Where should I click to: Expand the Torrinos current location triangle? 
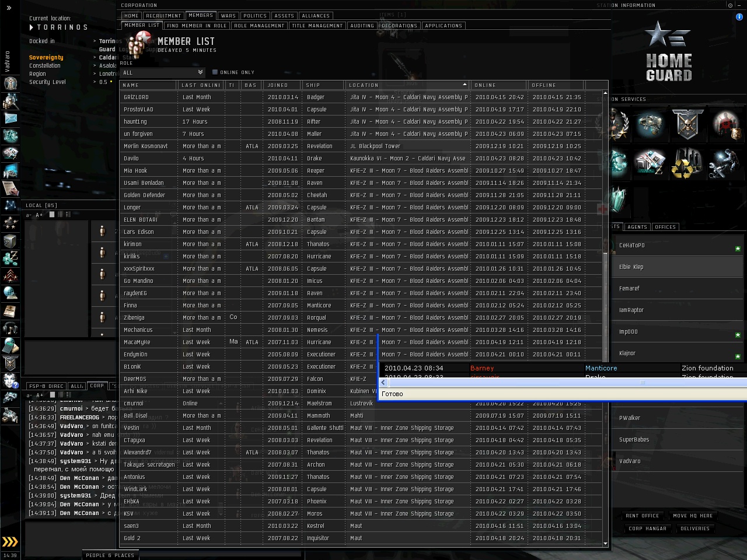pos(32,27)
